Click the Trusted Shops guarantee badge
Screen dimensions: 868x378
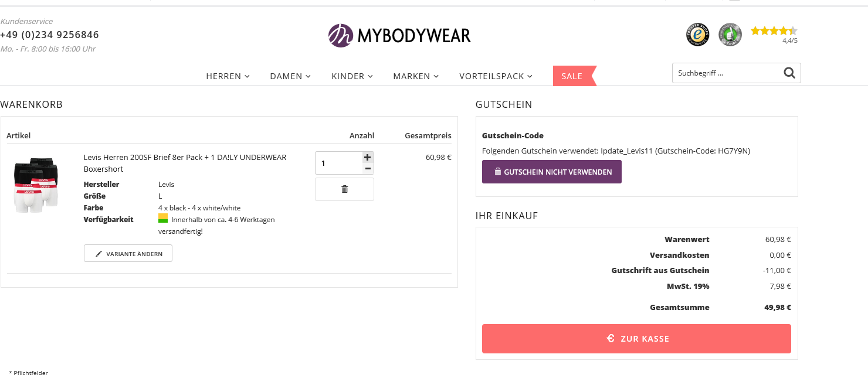(x=697, y=35)
